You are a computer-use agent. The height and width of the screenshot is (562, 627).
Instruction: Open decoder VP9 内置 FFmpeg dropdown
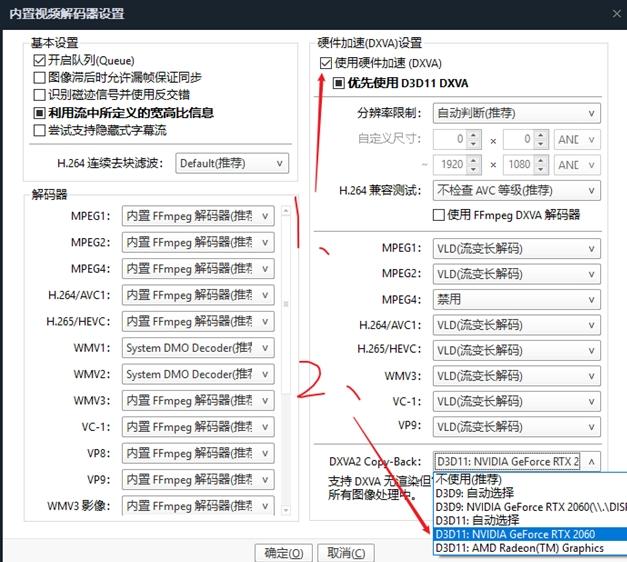[198, 480]
